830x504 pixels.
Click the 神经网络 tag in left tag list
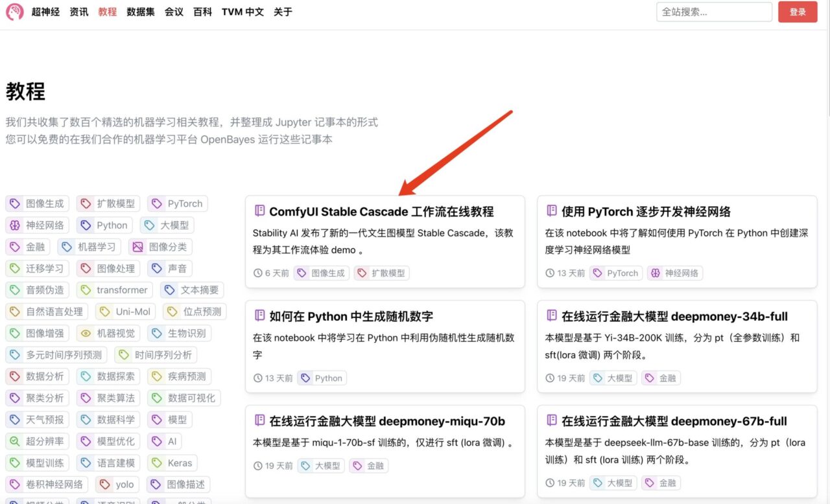tap(38, 225)
